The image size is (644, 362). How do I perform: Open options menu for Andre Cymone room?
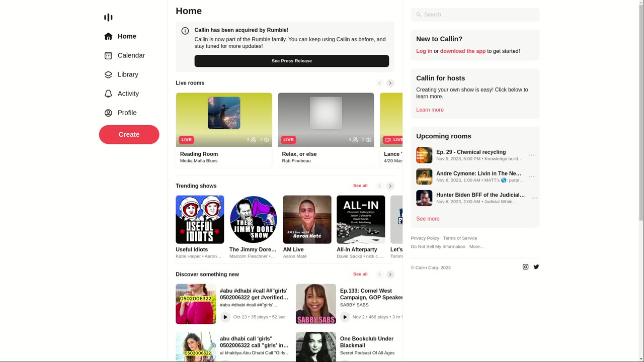[532, 176]
